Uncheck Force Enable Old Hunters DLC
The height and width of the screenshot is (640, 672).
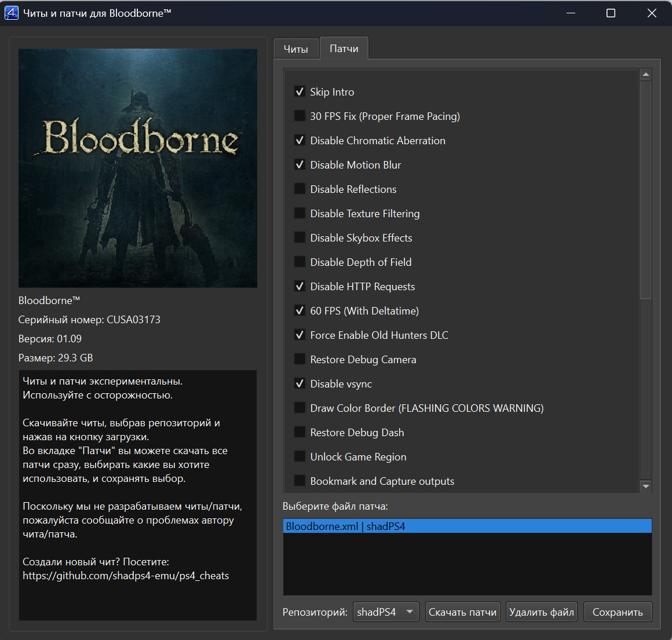pyautogui.click(x=300, y=335)
